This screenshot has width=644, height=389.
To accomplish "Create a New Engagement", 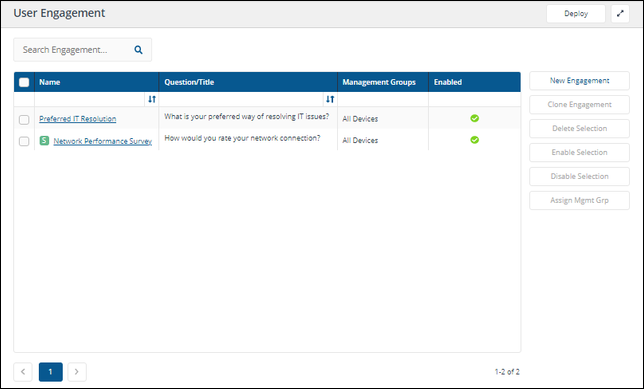I will pyautogui.click(x=579, y=81).
